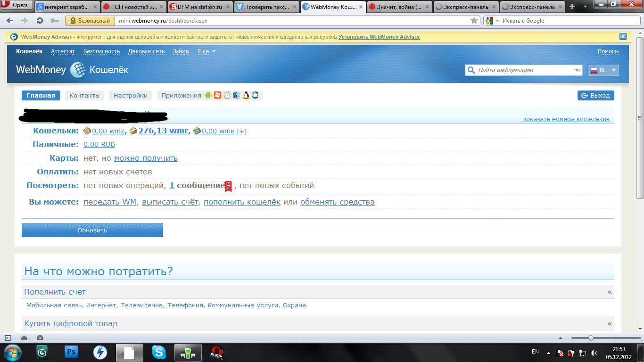Open the Opera main menu button

[17, 6]
